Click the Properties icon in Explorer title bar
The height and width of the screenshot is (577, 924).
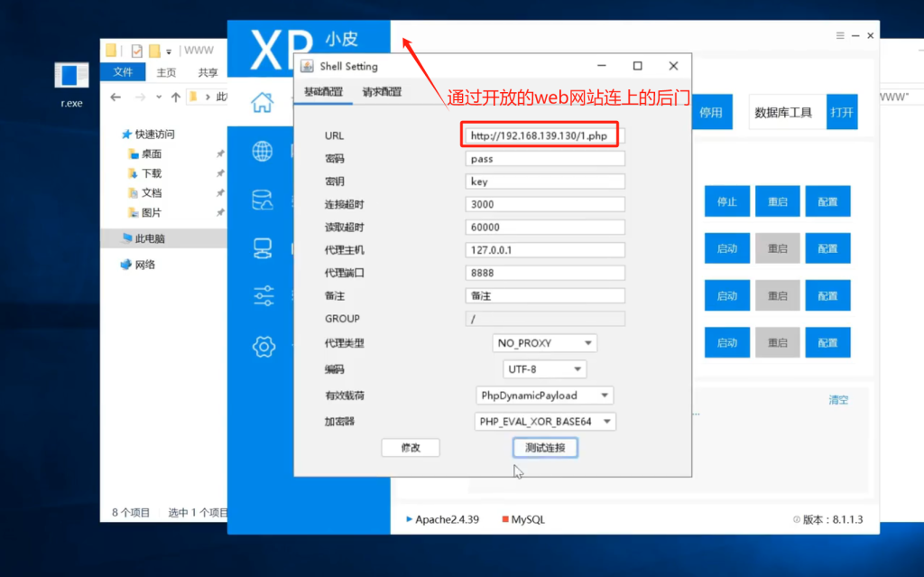[x=137, y=51]
